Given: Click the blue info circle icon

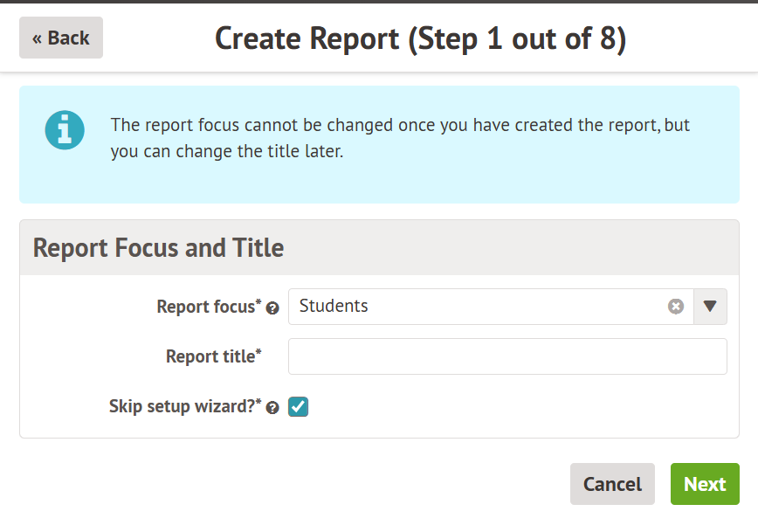Looking at the screenshot, I should [65, 131].
